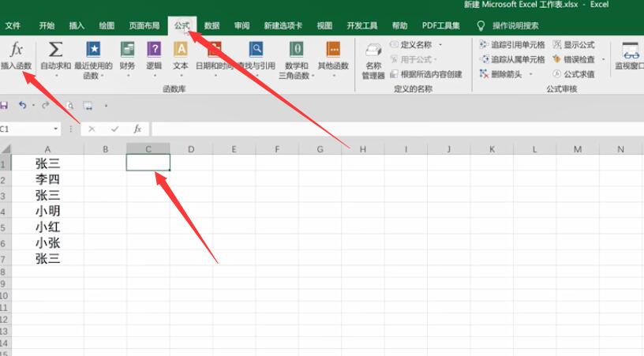Image resolution: width=644 pixels, height=356 pixels.
Task: Open Lookup & Reference (查找与引用) functions
Action: [256, 58]
